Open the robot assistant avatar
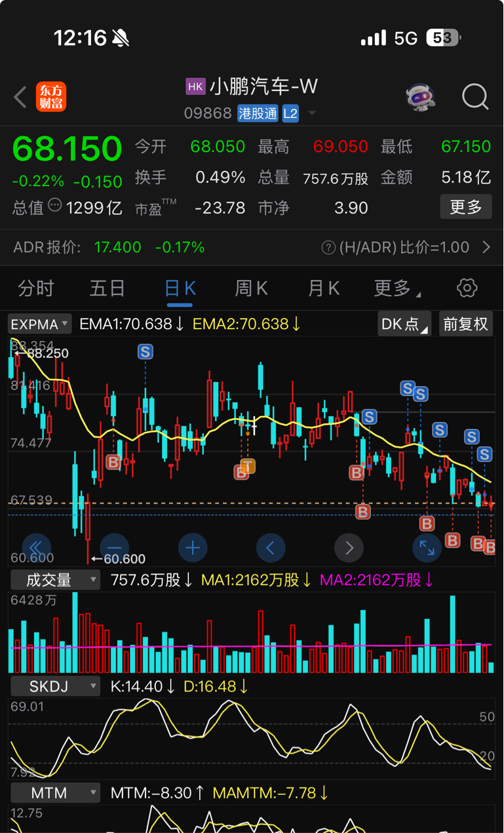Viewport: 504px width, 833px height. pyautogui.click(x=420, y=97)
